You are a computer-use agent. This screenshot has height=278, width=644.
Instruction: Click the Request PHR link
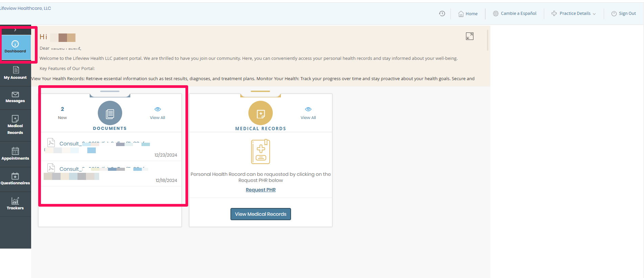click(x=261, y=190)
